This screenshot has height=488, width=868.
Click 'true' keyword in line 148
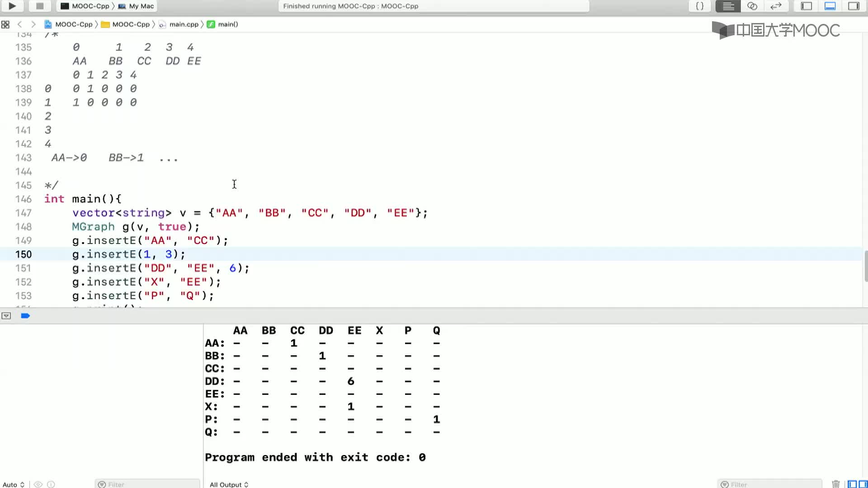[x=172, y=227]
